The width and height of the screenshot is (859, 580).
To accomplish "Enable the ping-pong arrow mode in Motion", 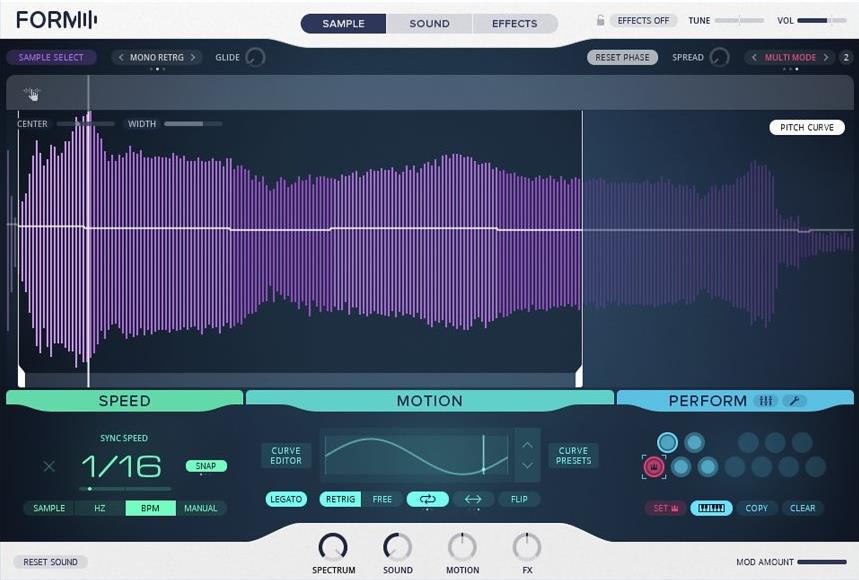I will 473,499.
